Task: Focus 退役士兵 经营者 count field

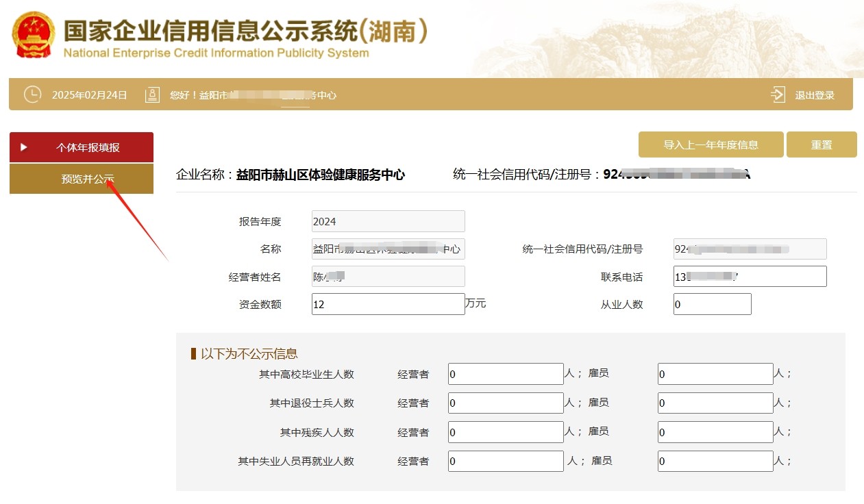Action: click(506, 403)
